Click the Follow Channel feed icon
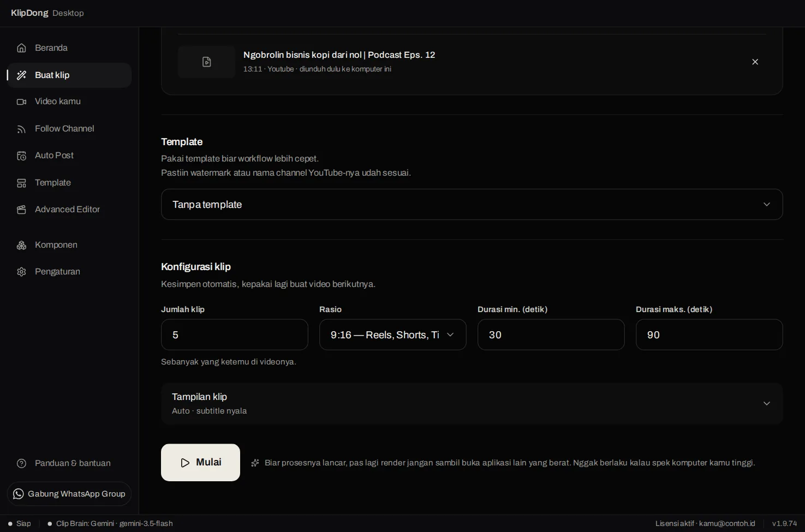805x532 pixels. (21, 129)
